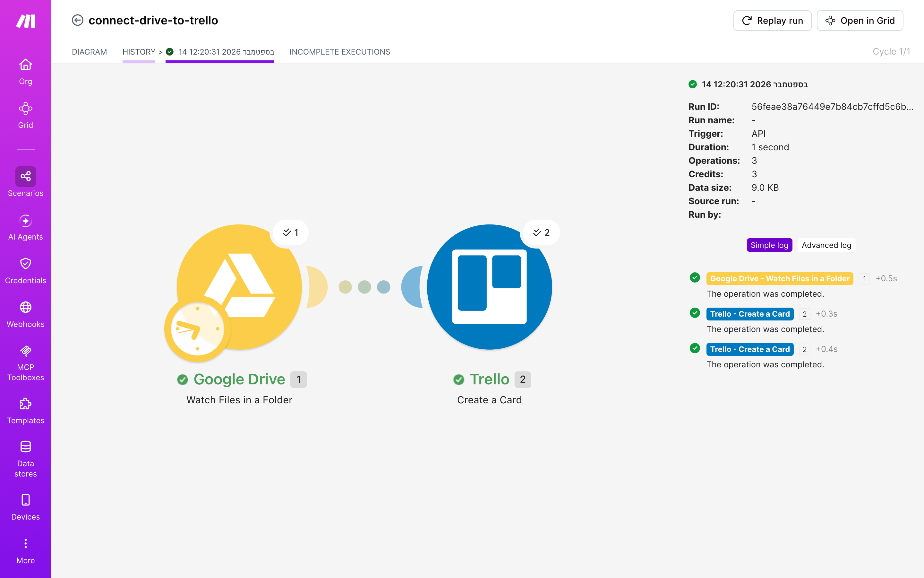Click the 1 second duration value
Image resolution: width=924 pixels, height=578 pixels.
pos(770,147)
